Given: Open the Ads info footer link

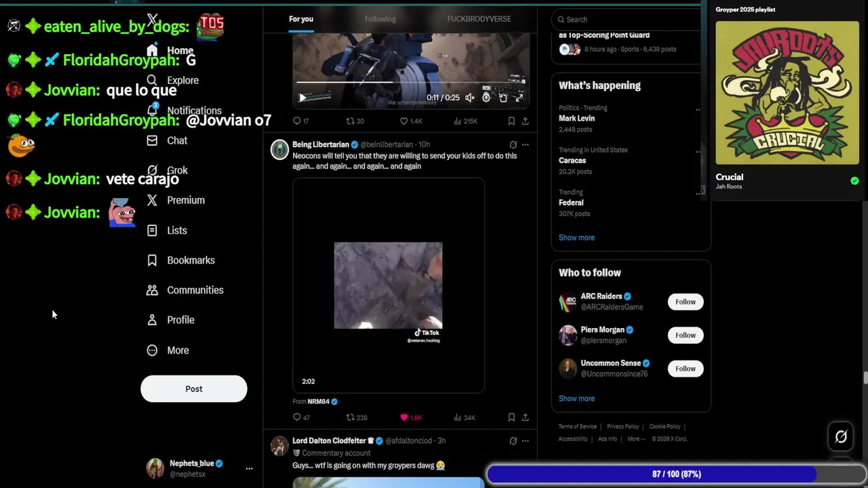Looking at the screenshot, I should click(x=608, y=439).
